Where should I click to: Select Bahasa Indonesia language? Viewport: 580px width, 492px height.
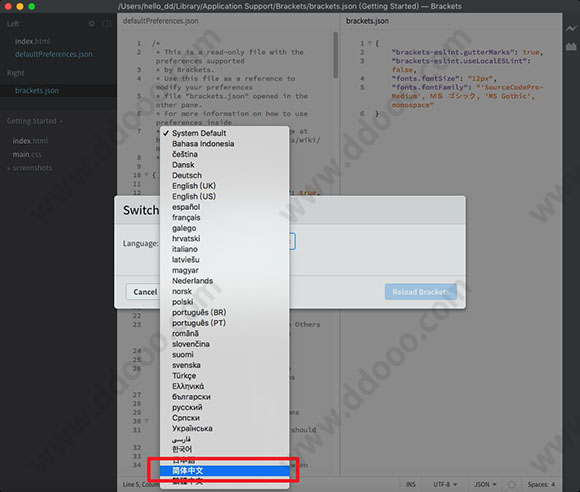(225, 144)
